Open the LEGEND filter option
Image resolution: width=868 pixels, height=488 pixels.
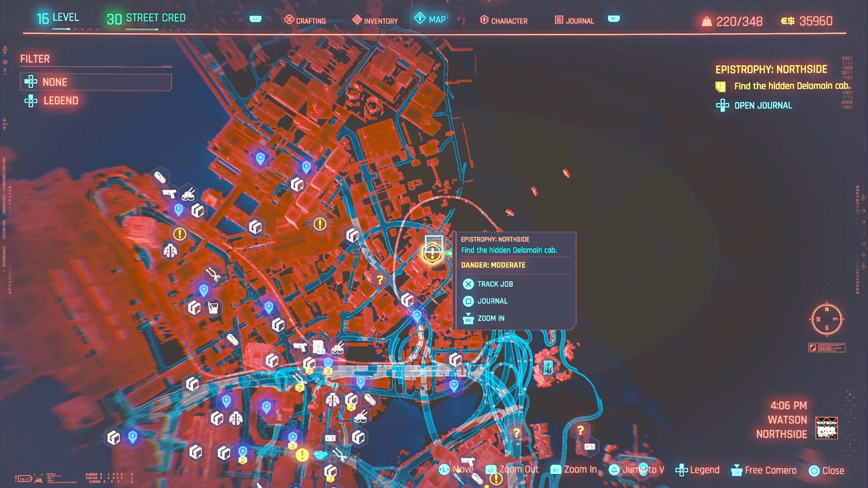(x=51, y=100)
